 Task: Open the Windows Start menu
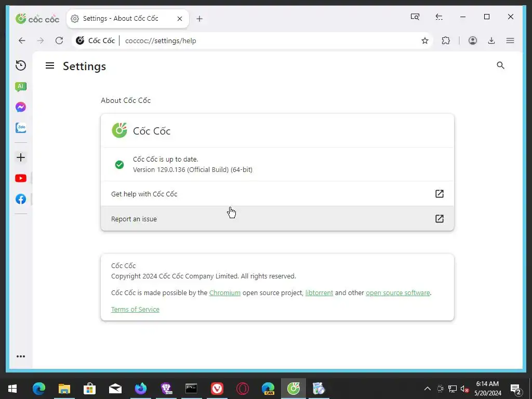tap(12, 389)
